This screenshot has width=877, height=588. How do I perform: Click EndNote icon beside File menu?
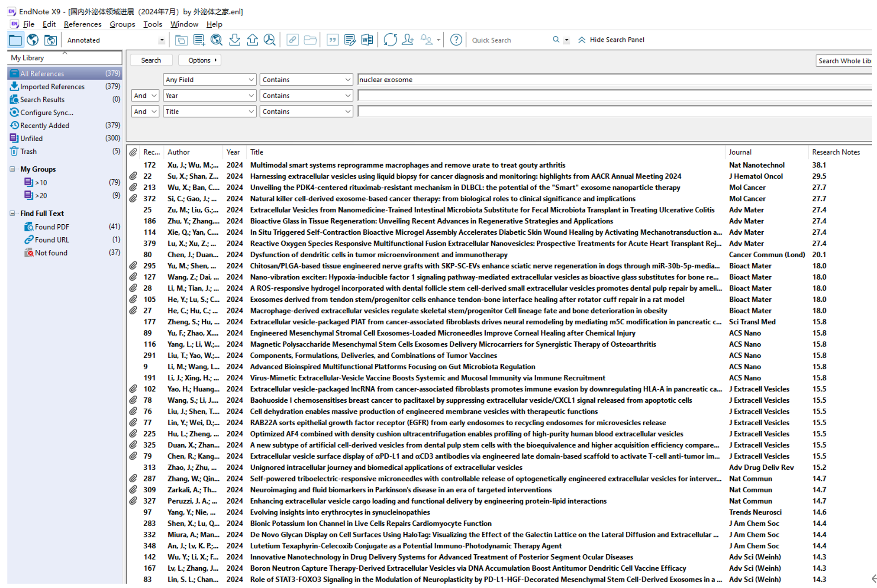[x=15, y=24]
